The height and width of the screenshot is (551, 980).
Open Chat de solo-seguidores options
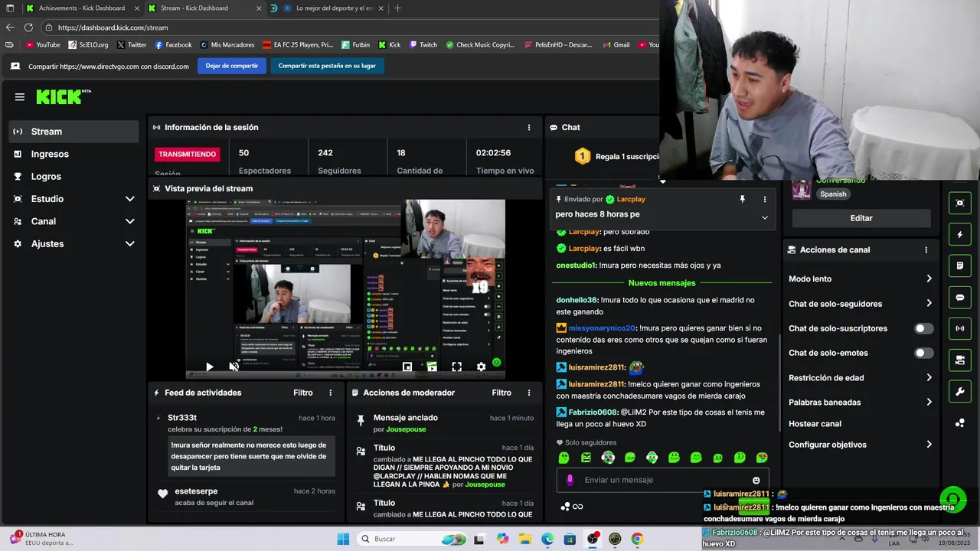pyautogui.click(x=861, y=304)
